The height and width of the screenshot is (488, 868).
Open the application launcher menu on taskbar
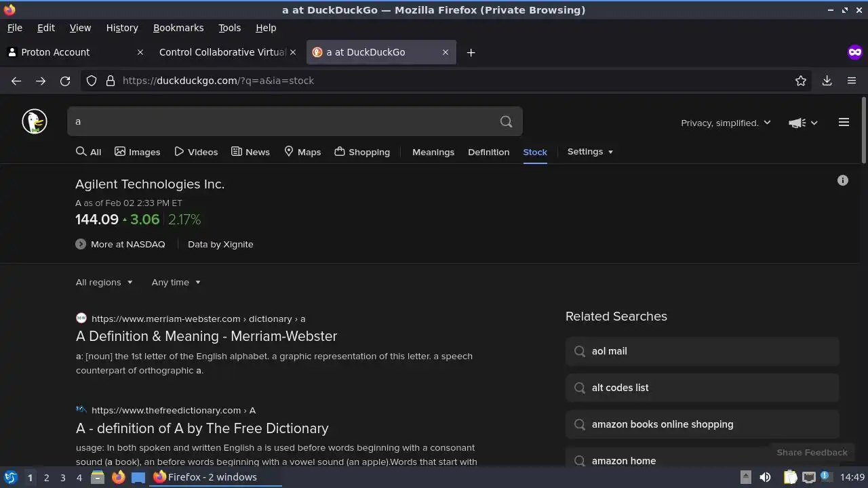click(x=11, y=477)
